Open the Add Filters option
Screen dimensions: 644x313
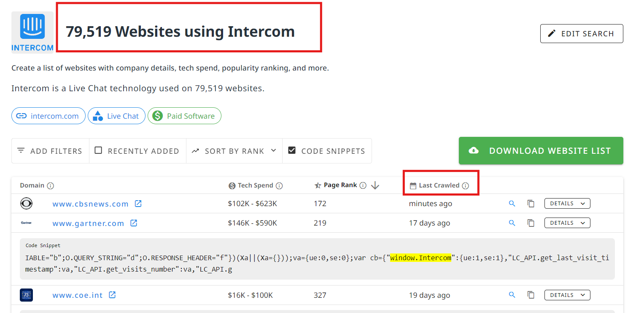point(50,151)
